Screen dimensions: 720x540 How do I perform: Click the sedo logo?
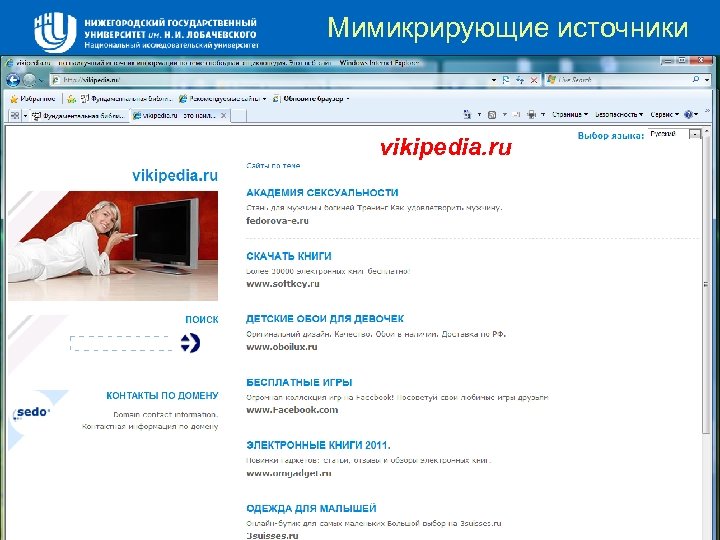(x=31, y=412)
